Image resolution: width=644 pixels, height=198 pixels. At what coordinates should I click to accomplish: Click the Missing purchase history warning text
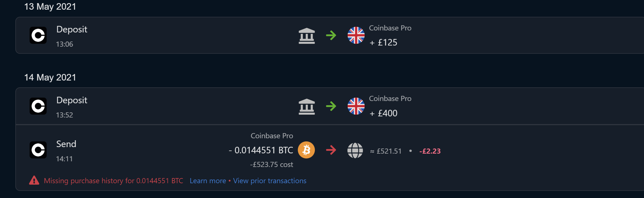tap(113, 180)
